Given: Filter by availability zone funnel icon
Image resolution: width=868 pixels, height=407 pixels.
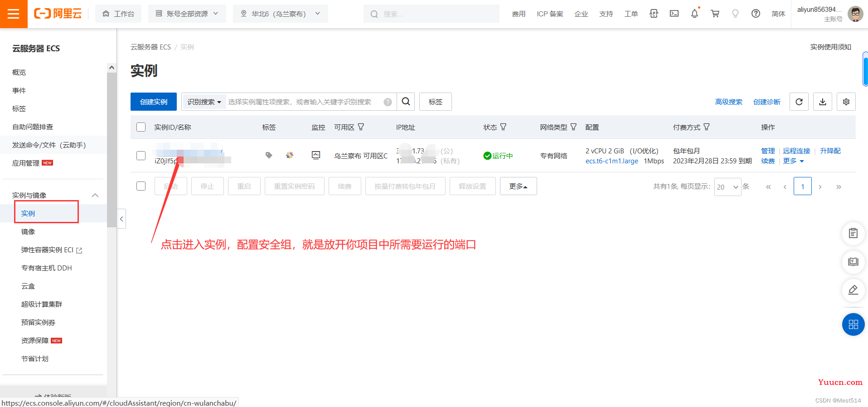Looking at the screenshot, I should (x=361, y=127).
